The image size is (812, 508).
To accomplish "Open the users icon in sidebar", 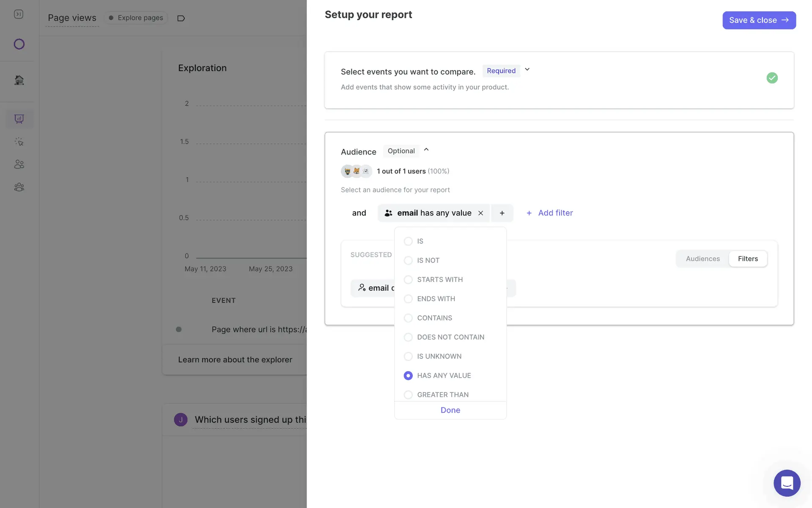I will click(19, 164).
